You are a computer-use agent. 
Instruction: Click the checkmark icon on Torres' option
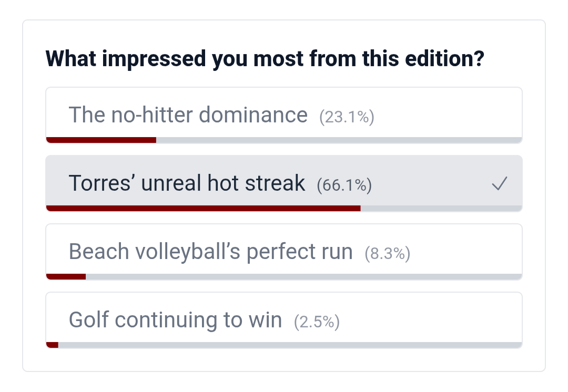click(500, 183)
